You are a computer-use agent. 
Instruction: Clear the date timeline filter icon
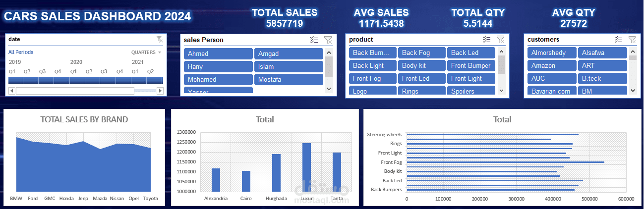[159, 39]
